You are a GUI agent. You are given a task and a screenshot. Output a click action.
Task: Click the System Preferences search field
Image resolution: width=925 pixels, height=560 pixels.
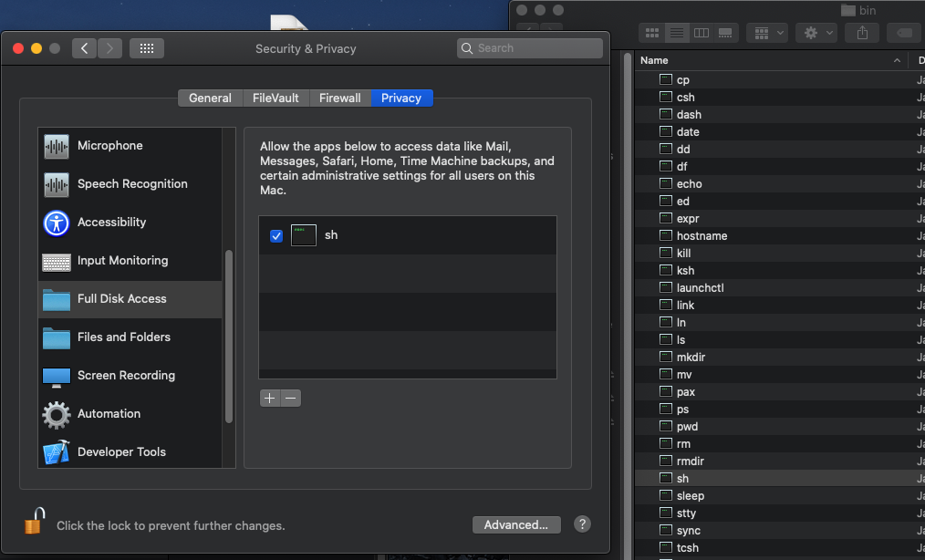pos(530,48)
